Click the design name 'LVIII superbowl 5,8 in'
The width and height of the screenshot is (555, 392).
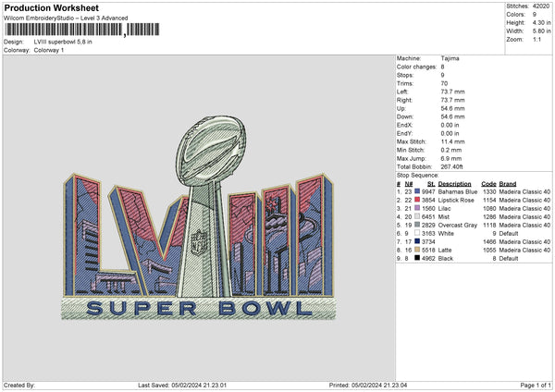(x=63, y=42)
